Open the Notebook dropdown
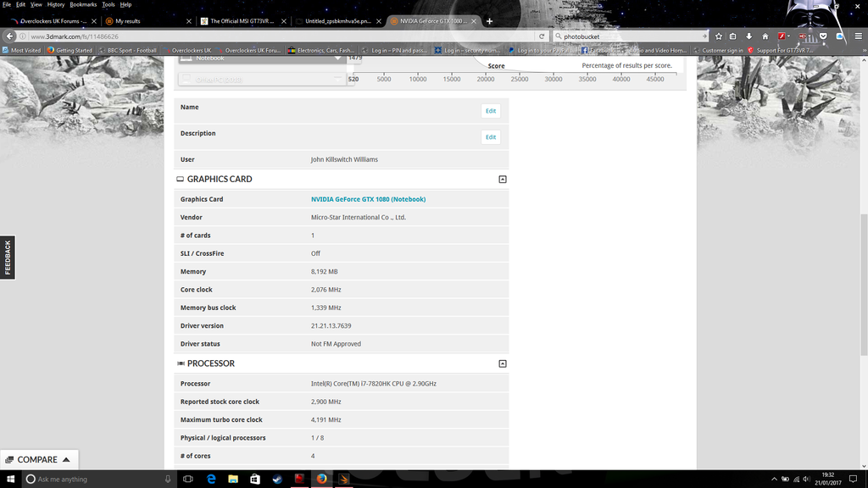Screen dimensions: 868x488 click(263, 58)
